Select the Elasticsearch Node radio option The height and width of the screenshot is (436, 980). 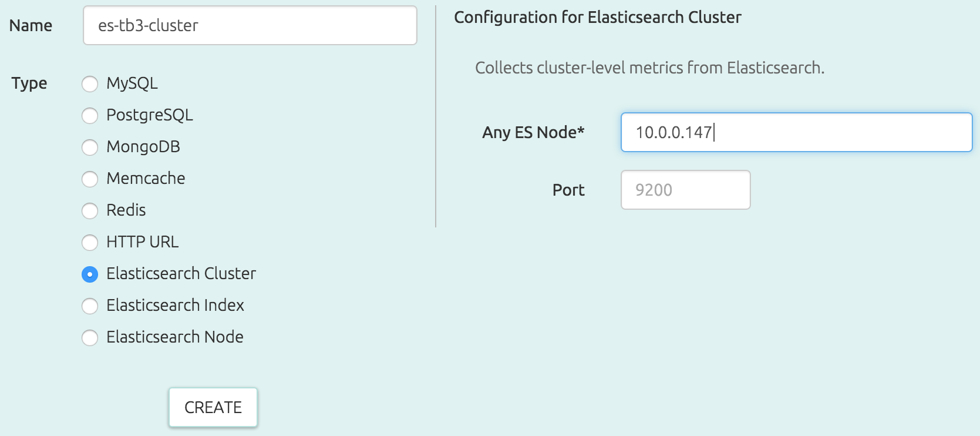pos(90,338)
